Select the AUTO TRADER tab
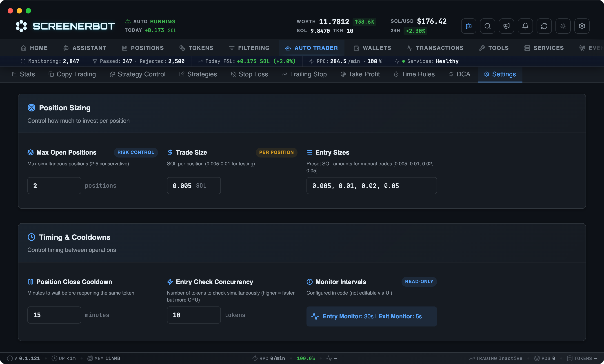The width and height of the screenshot is (604, 364). point(311,48)
